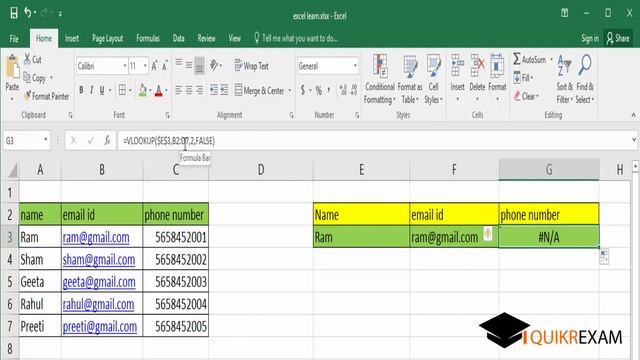Apply red Font Color swatch
Screen dimensions: 640x360
pyautogui.click(x=159, y=90)
